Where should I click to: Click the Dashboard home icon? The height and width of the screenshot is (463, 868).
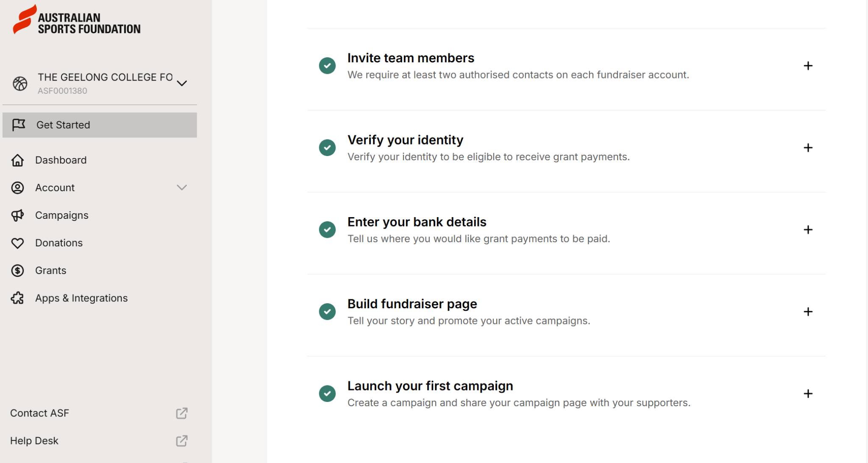17,160
